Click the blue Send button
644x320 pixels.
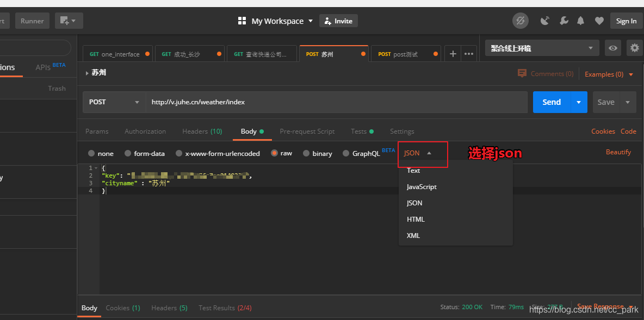(x=552, y=102)
